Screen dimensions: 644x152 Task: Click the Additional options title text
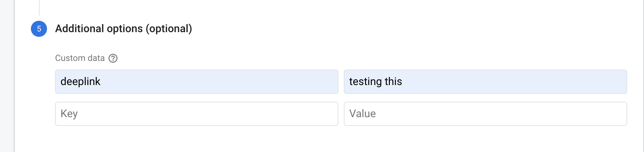[99, 29]
